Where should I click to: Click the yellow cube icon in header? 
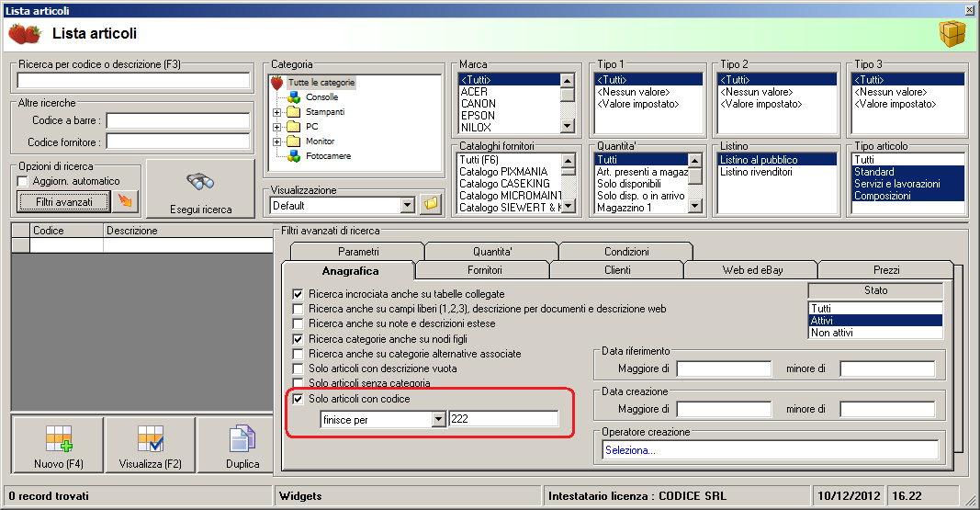coord(952,33)
